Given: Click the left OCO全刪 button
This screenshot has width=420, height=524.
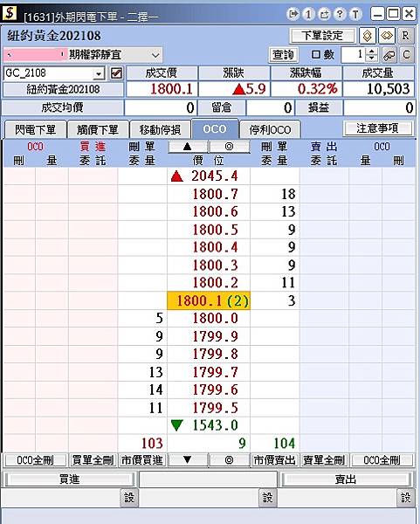Looking at the screenshot, I should pyautogui.click(x=35, y=460).
